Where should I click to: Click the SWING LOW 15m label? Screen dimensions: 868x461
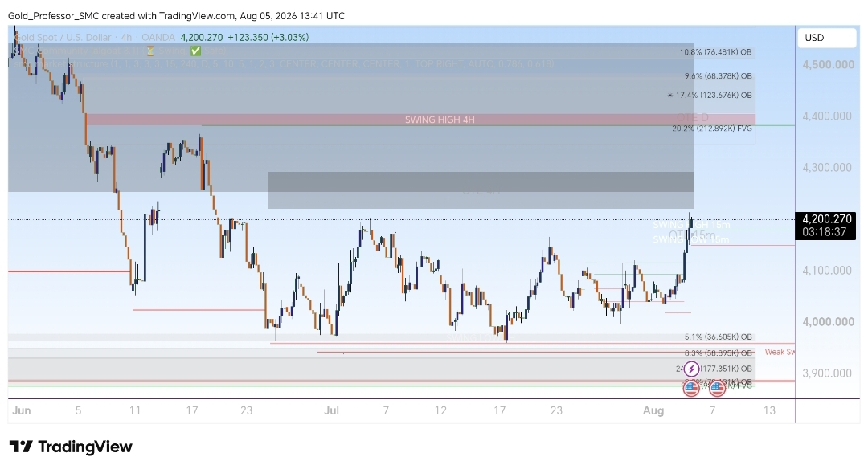click(x=691, y=239)
